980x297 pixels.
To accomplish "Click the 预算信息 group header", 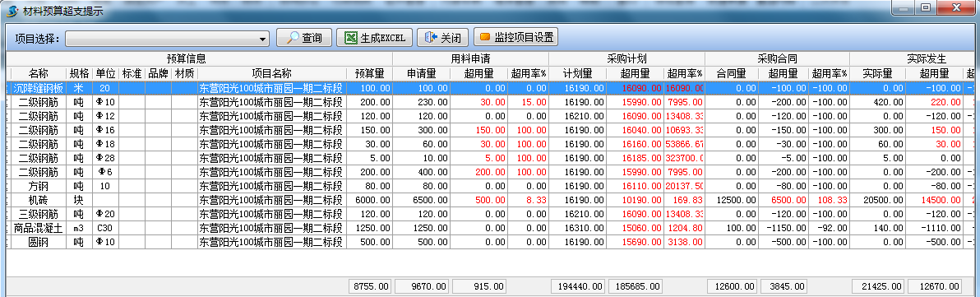I will click(x=187, y=59).
